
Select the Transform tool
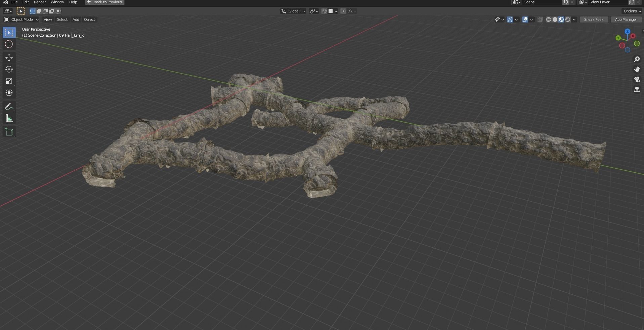click(x=9, y=93)
